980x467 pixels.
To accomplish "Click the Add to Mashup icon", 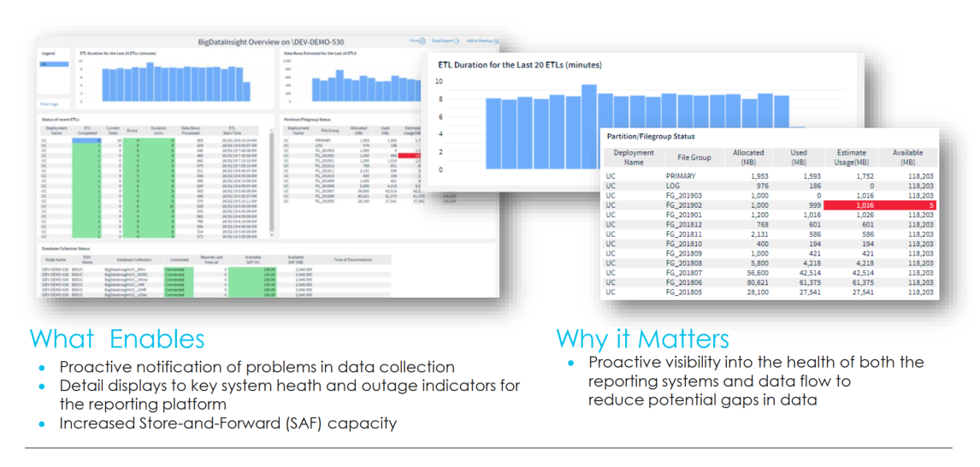I will (x=481, y=40).
